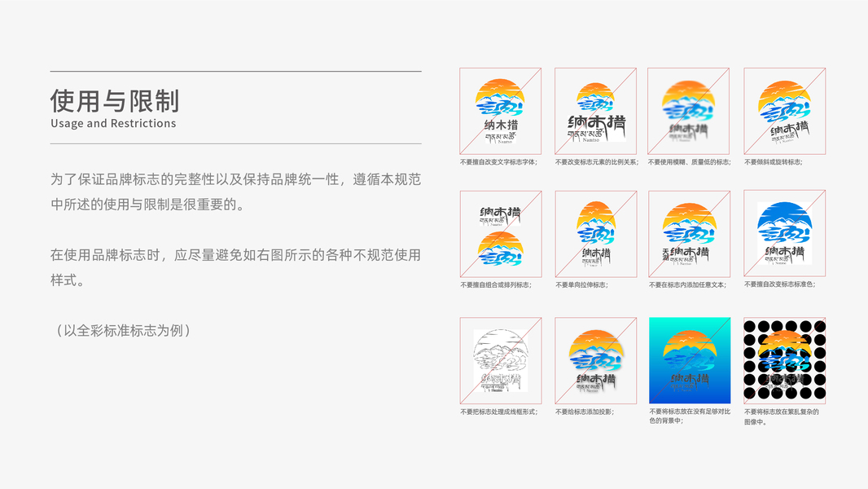Screen dimensions: 868x489
Task: Click caption 不要擅自组合或排列标志
Action: (x=495, y=285)
